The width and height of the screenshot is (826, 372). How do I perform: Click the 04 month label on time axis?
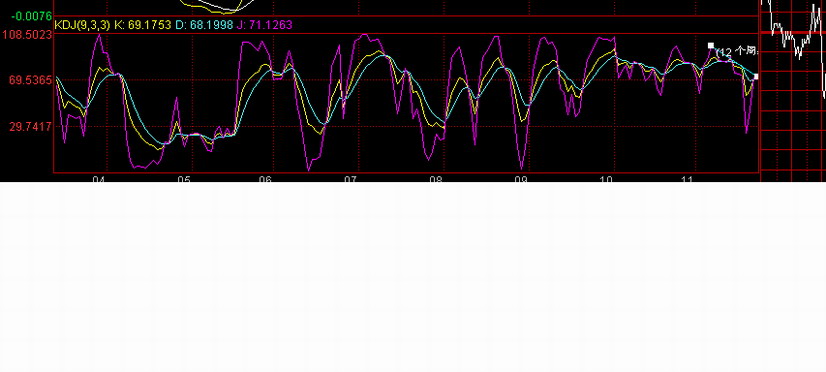click(x=99, y=179)
